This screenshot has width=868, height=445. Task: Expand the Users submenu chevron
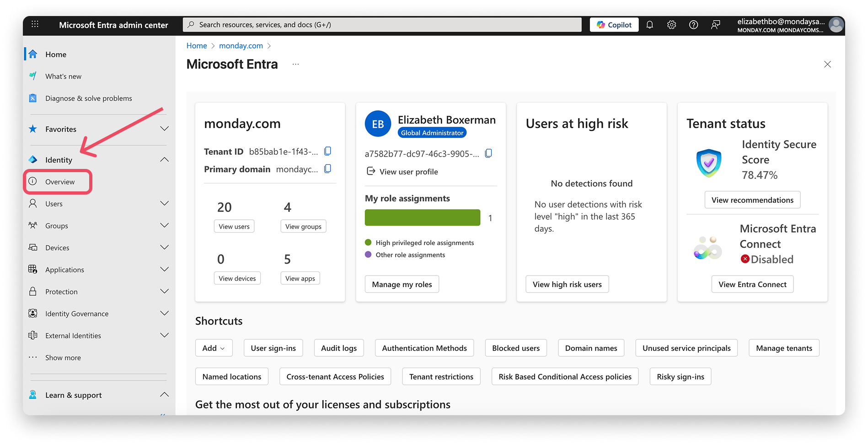[x=165, y=203]
